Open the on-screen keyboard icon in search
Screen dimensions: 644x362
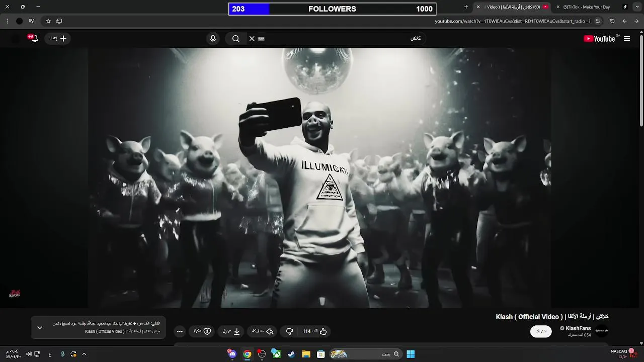(x=261, y=38)
